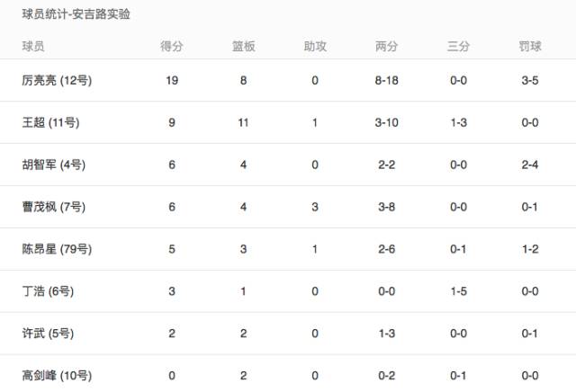Click the 罚球 column header
This screenshot has width=576, height=392.
(x=530, y=45)
